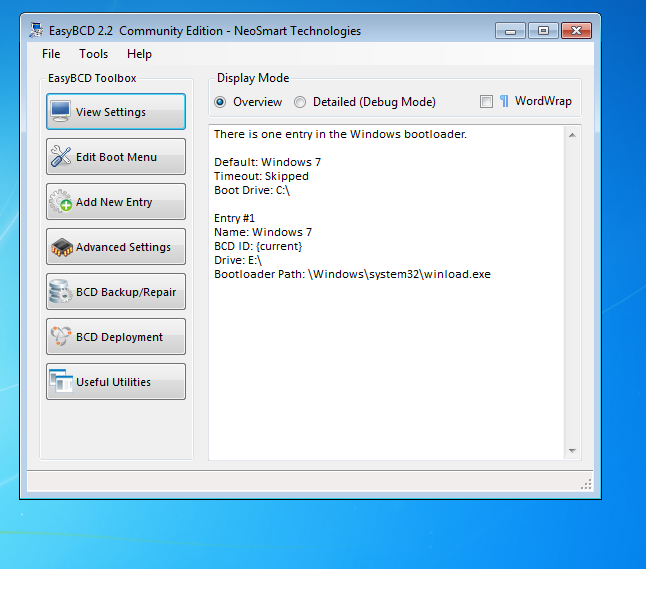Open BCD Deployment label
Viewport: 646px width, 605px height.
119,337
